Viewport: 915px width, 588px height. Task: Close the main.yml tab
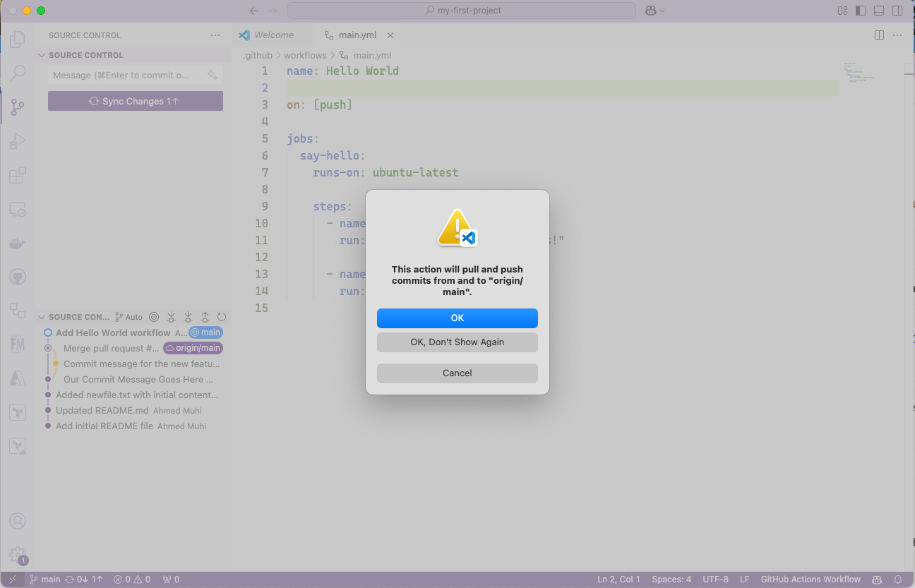point(390,35)
